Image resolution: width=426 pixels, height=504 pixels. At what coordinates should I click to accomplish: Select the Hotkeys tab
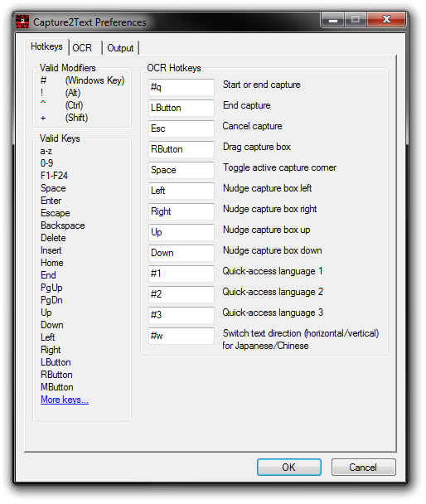pos(46,46)
